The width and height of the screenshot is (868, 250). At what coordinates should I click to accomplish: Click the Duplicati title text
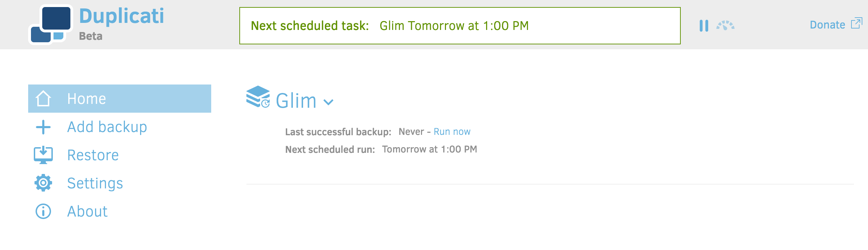[x=121, y=16]
